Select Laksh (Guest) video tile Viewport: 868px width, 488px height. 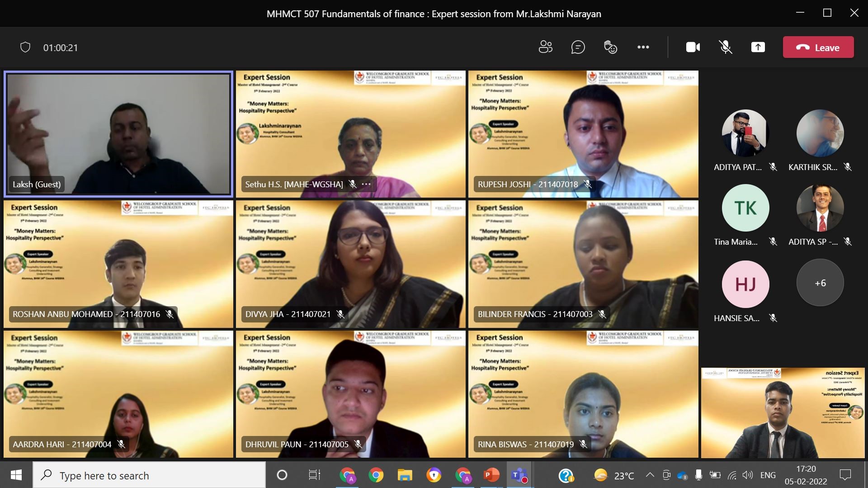click(x=118, y=134)
